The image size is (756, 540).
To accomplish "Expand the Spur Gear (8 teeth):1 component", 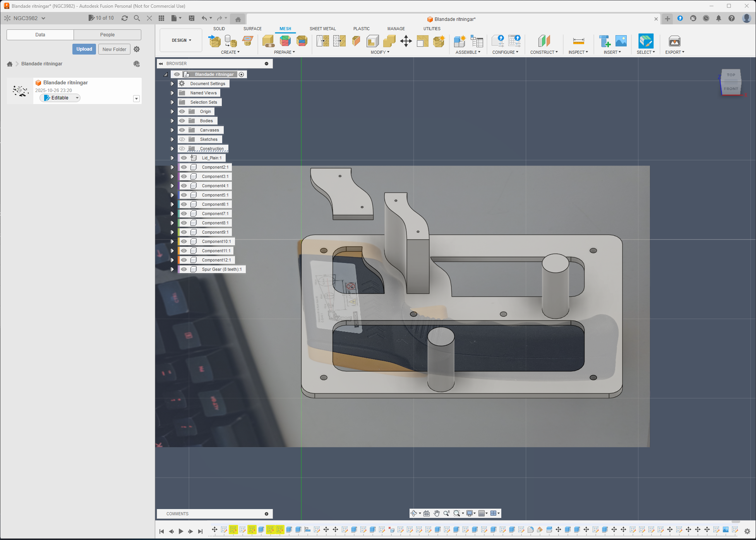I will 172,269.
